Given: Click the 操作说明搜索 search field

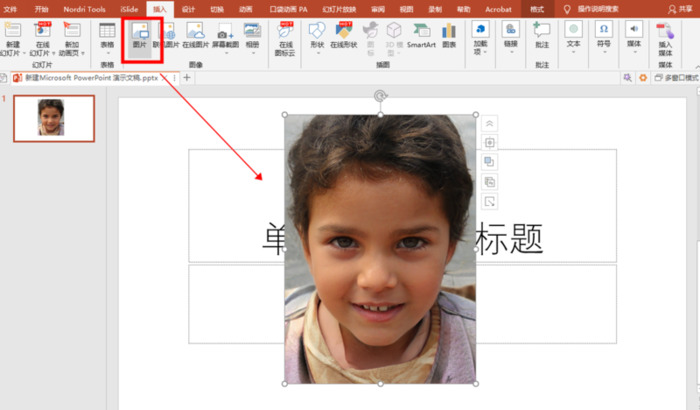Looking at the screenshot, I should tap(600, 8).
